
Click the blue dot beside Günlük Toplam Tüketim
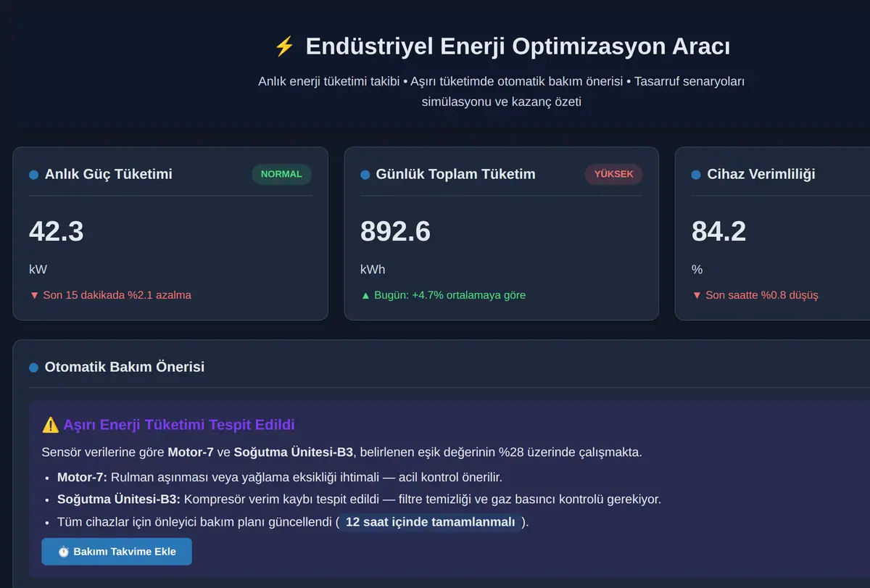pos(365,175)
